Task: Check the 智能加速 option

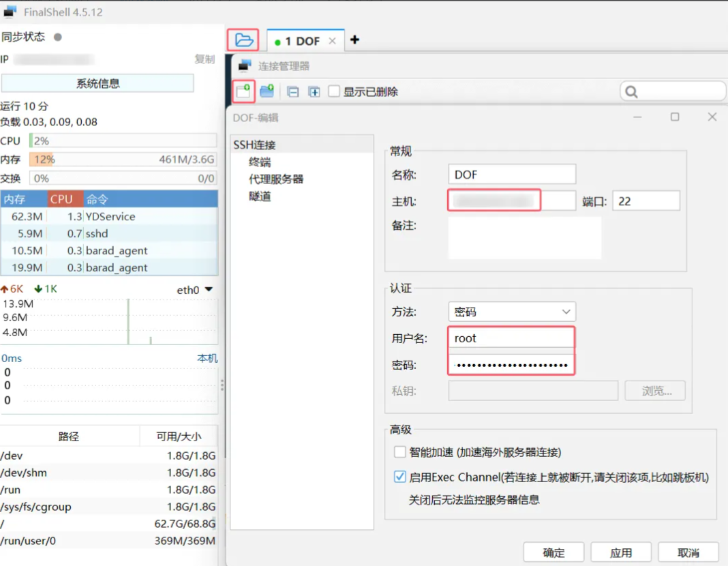Action: point(400,452)
